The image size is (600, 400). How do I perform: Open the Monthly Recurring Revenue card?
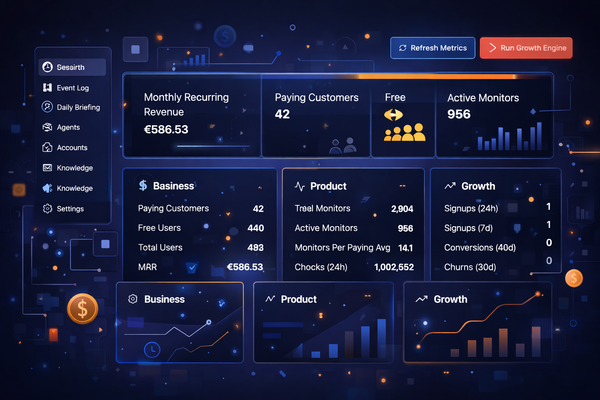pyautogui.click(x=192, y=116)
